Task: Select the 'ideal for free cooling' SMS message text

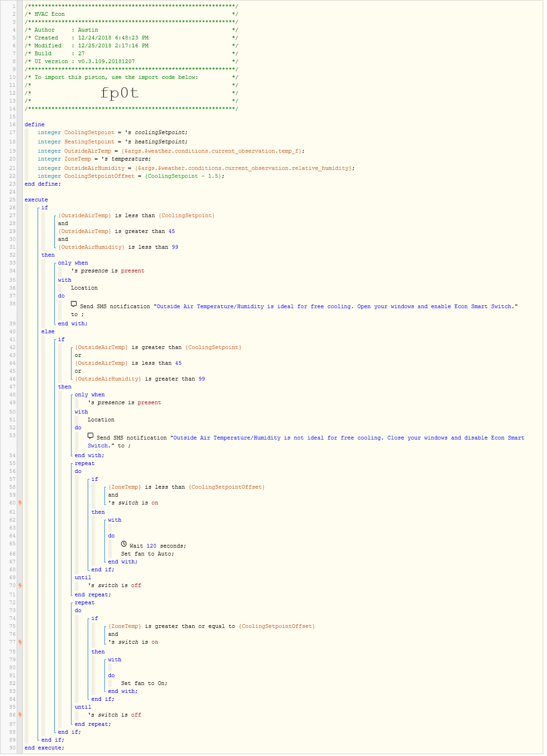Action: (336, 306)
